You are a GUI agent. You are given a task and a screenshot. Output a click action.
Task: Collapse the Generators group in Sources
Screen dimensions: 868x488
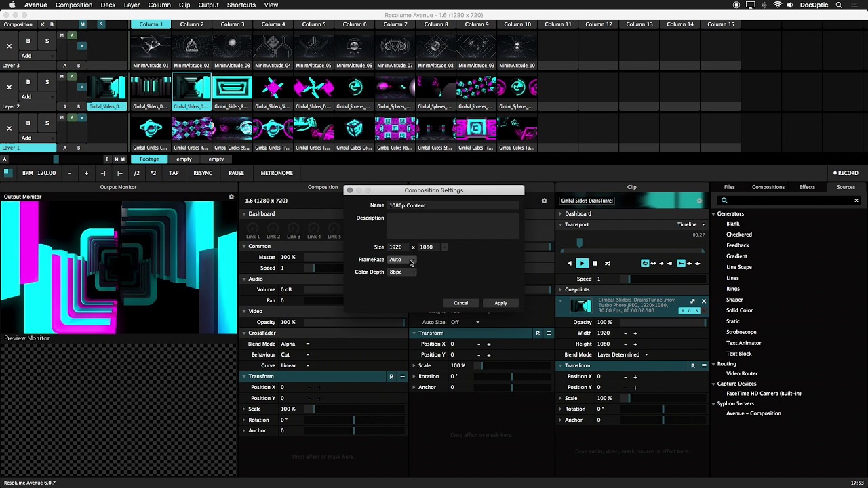tap(713, 213)
